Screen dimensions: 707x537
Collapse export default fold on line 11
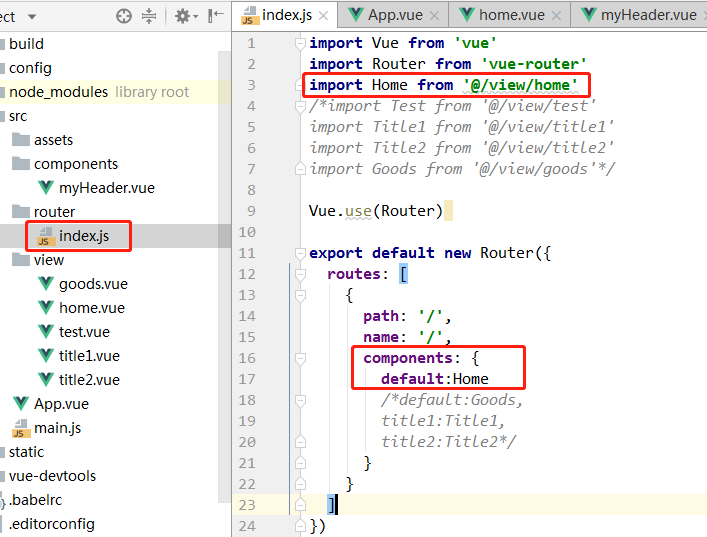tap(300, 253)
